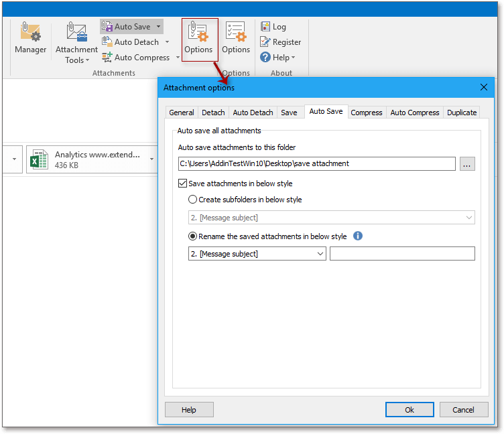Open the Help dropdown in the ribbon
Screen dimensions: 504x434
(278, 58)
